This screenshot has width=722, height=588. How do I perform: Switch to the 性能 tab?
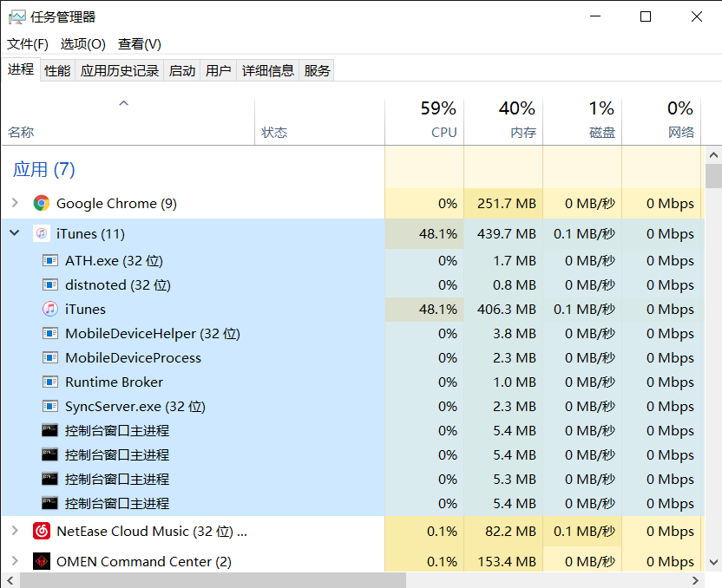(57, 71)
